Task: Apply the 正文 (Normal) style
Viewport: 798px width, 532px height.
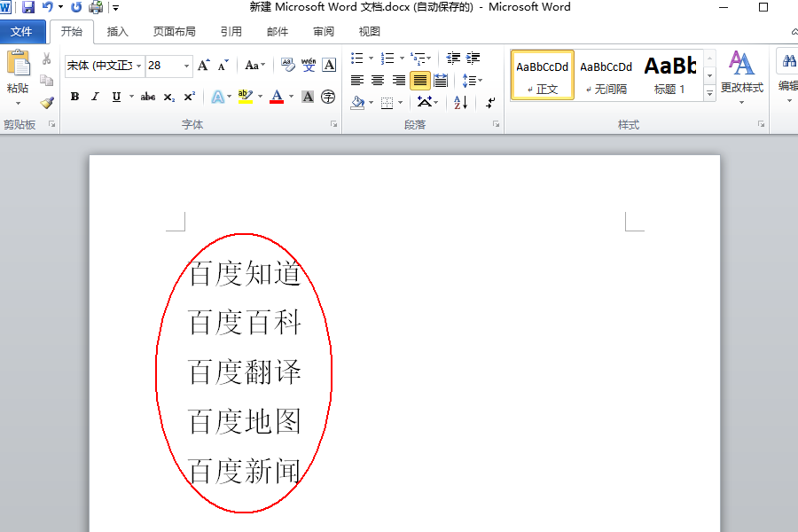Action: point(543,74)
